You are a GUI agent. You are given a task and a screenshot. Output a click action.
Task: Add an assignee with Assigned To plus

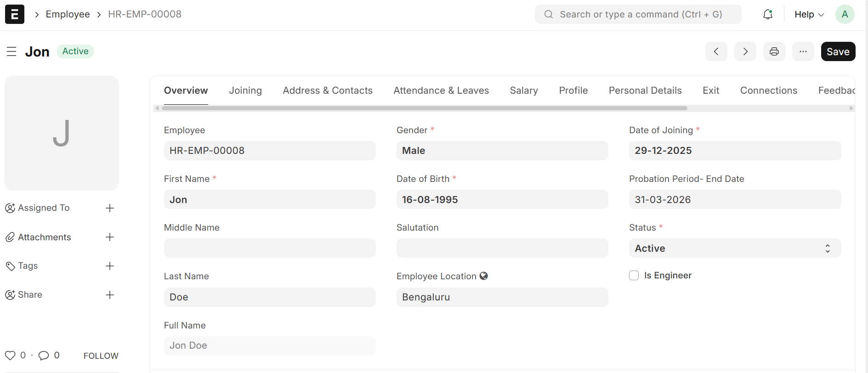point(110,208)
